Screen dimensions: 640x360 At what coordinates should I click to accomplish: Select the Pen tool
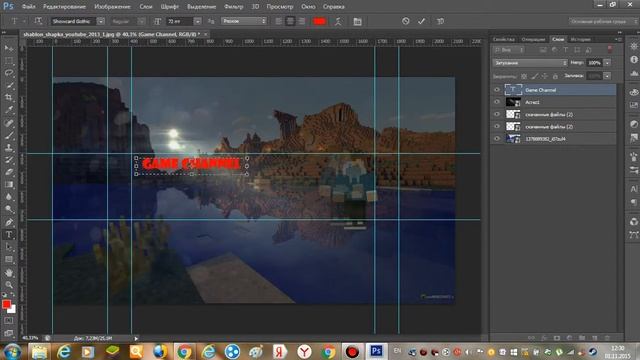pos(9,222)
